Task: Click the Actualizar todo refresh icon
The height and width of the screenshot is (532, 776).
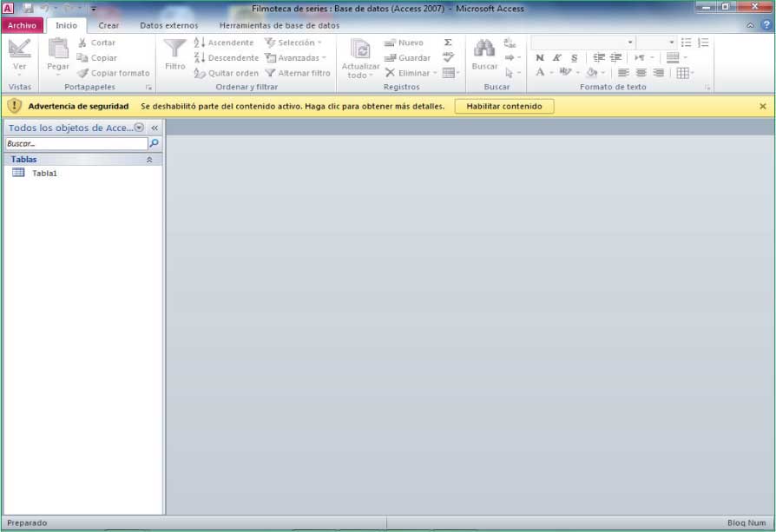Action: (x=360, y=49)
